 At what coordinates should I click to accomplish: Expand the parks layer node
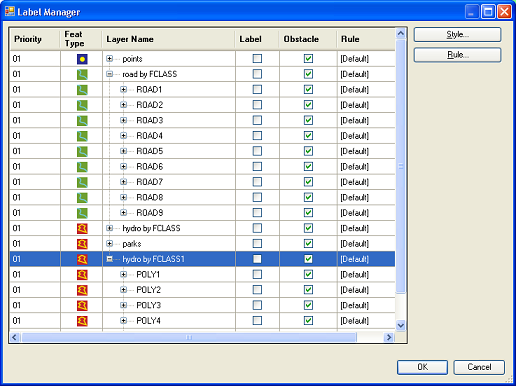pyautogui.click(x=109, y=243)
